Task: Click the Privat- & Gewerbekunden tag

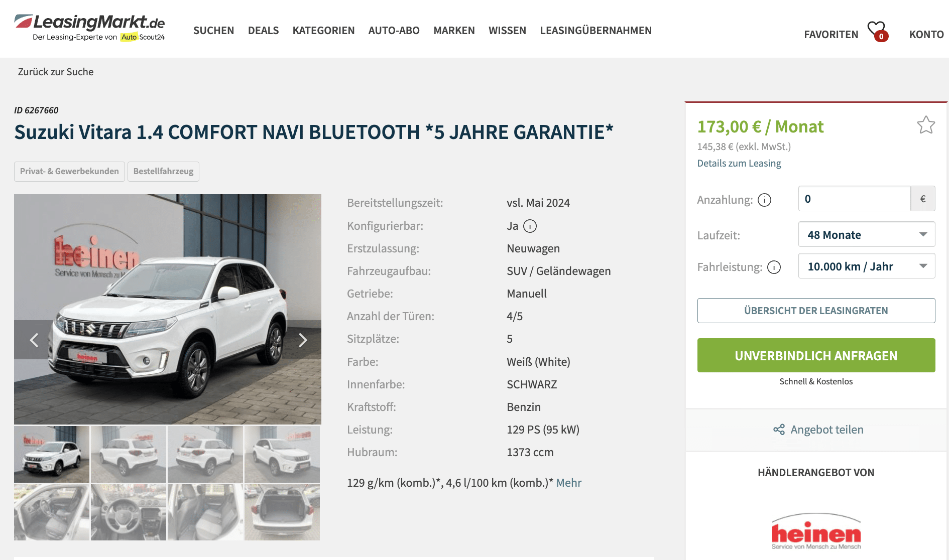Action: pos(69,171)
